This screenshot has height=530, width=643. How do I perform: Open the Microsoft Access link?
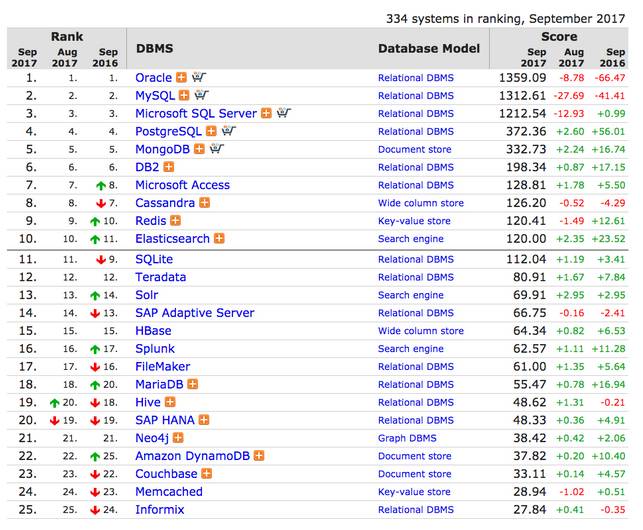pyautogui.click(x=182, y=185)
